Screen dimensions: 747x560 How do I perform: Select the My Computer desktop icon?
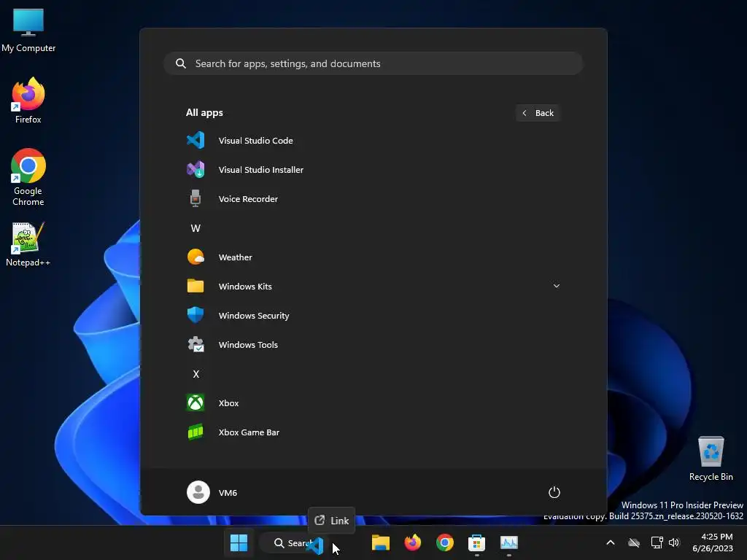pyautogui.click(x=28, y=31)
